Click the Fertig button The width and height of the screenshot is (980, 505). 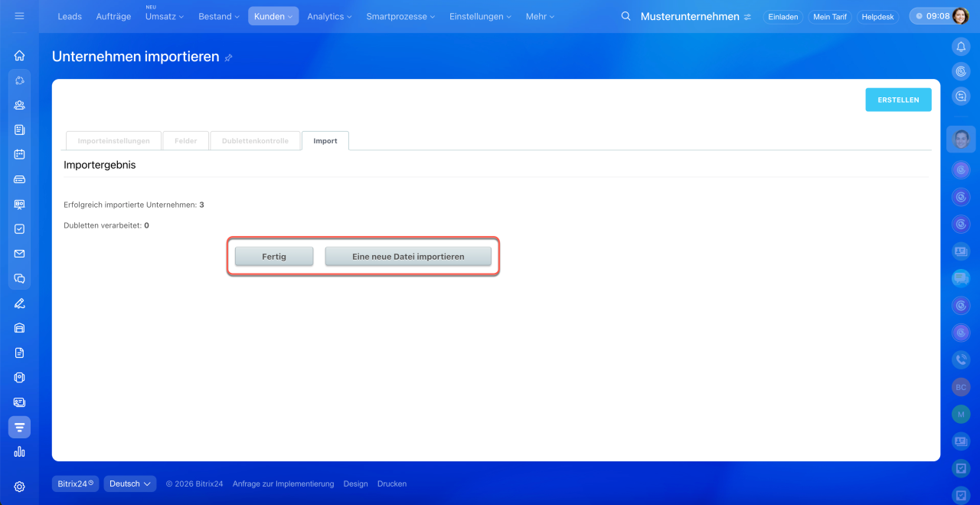click(x=274, y=257)
